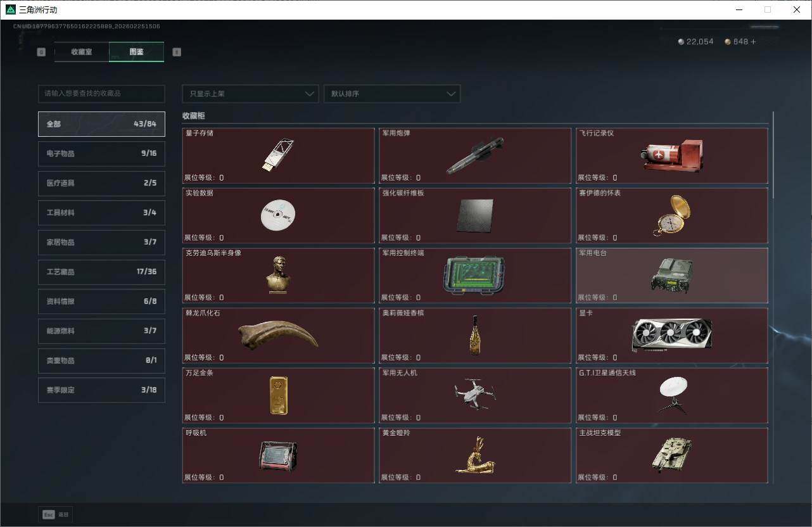Open the 飞行记录仪 flight recorder item
This screenshot has height=527, width=812.
(671, 156)
